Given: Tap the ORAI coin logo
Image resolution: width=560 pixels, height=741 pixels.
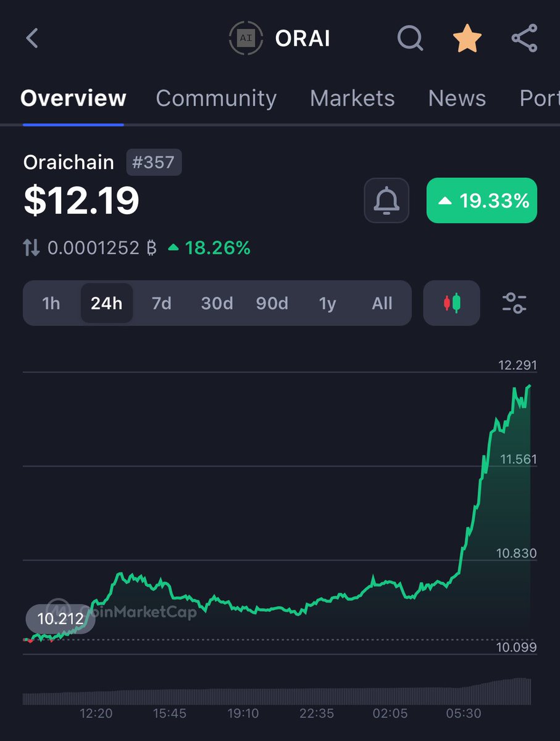Looking at the screenshot, I should [x=246, y=38].
